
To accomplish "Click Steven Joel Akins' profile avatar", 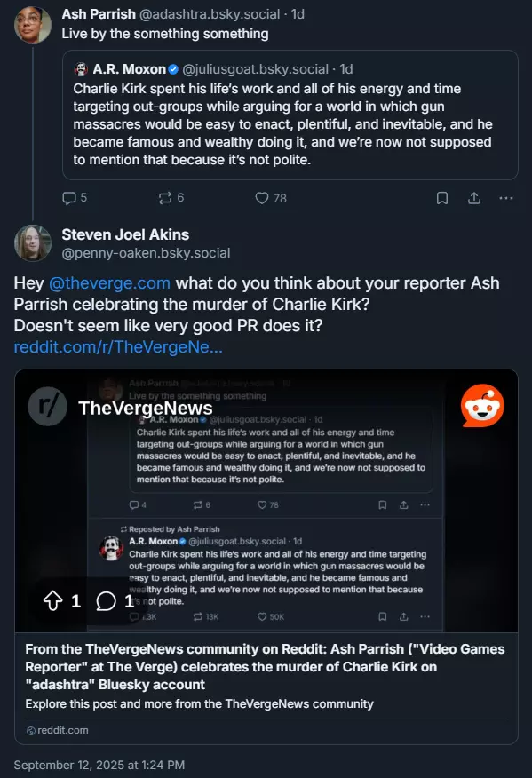I will [33, 244].
